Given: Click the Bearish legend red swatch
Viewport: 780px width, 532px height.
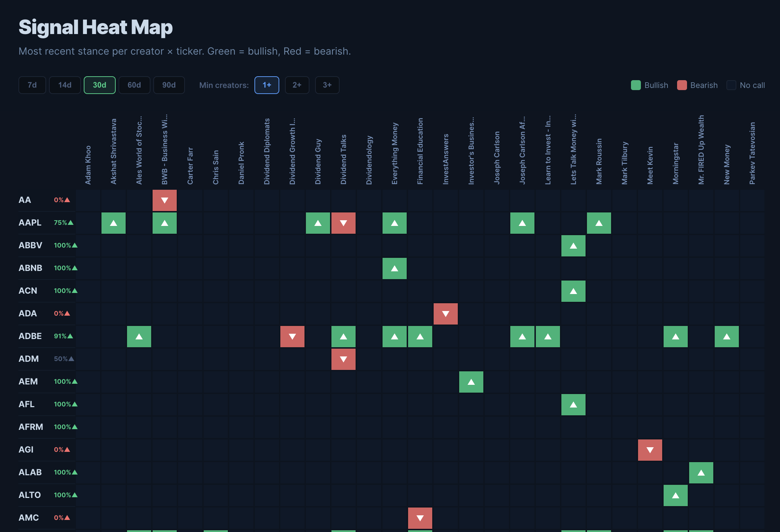Looking at the screenshot, I should point(682,85).
